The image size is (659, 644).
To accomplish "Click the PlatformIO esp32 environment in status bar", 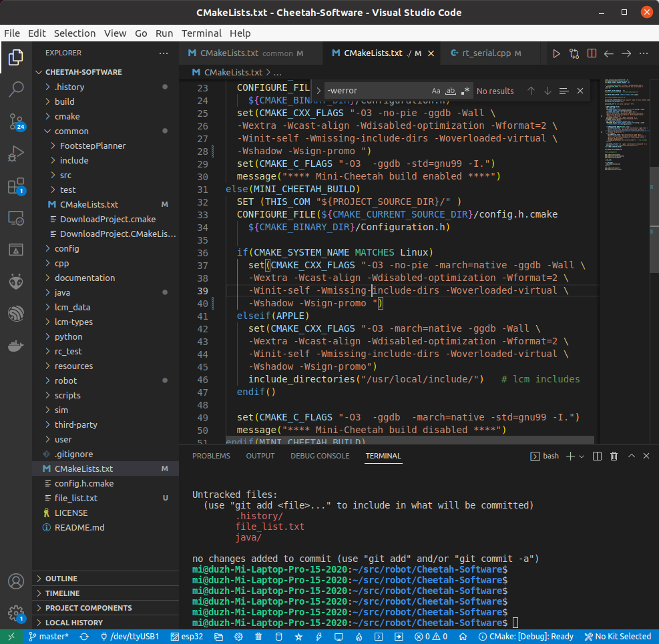I will click(186, 637).
